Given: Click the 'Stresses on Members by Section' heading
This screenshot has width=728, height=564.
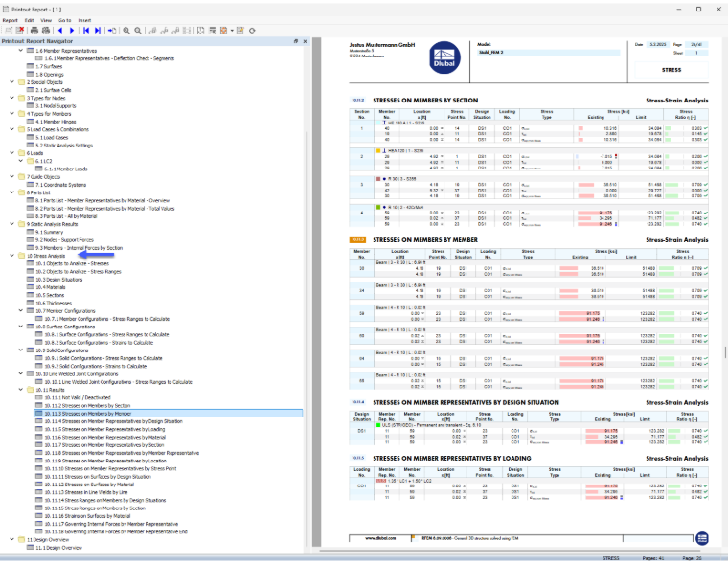Looking at the screenshot, I should point(425,101).
